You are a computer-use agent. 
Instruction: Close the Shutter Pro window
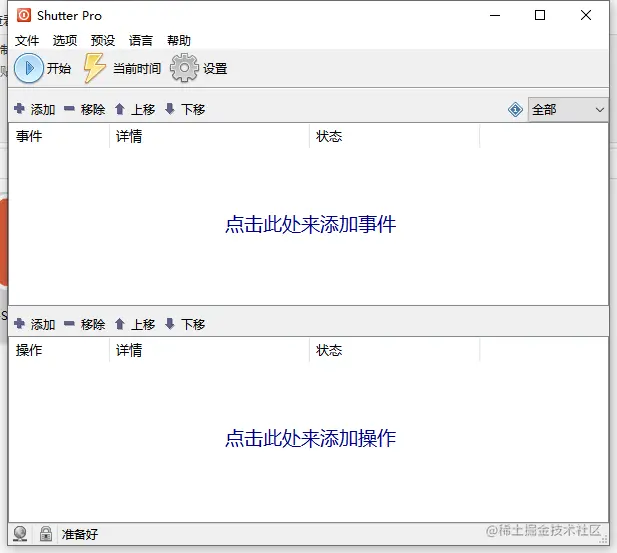pyautogui.click(x=586, y=15)
